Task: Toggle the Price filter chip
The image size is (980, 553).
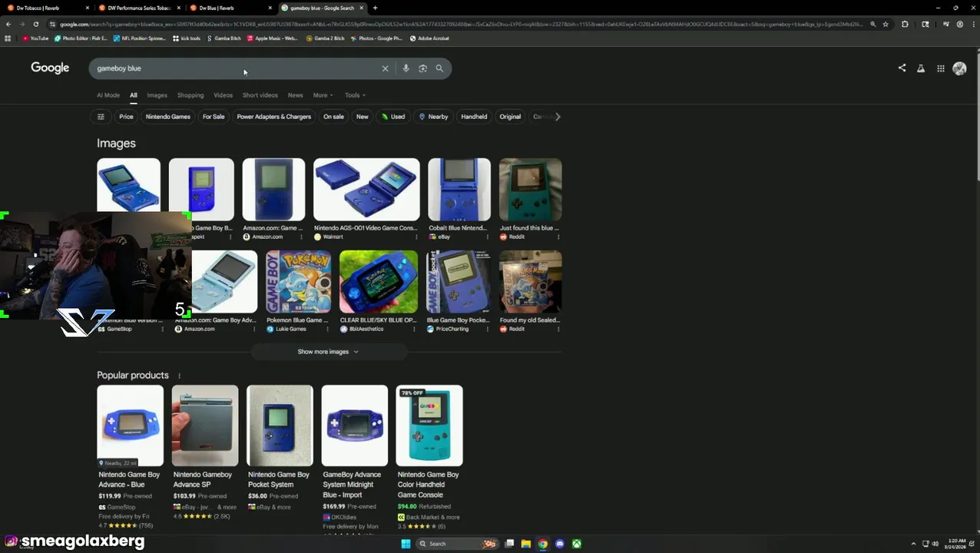Action: pos(126,117)
